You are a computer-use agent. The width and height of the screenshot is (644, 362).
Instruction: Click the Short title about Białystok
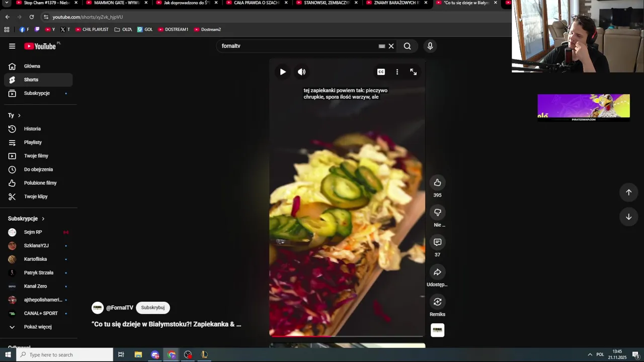[167, 324]
